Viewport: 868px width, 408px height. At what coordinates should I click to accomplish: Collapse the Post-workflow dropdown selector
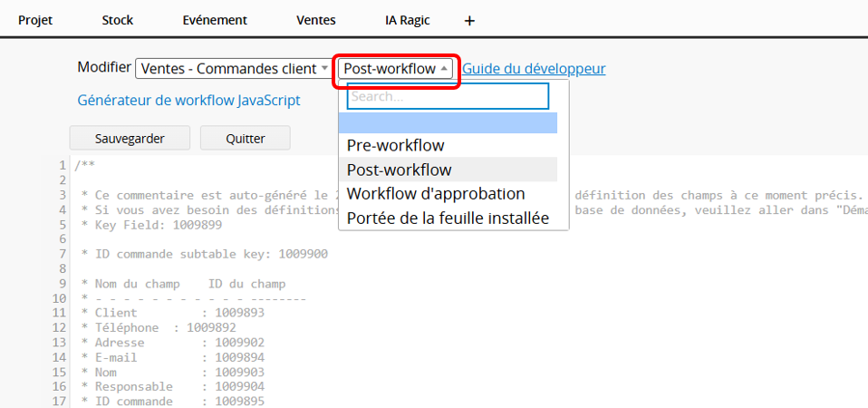coord(395,69)
